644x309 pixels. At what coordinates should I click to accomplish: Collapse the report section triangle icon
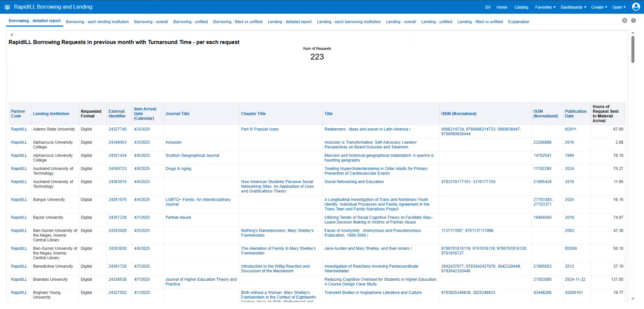click(x=11, y=34)
